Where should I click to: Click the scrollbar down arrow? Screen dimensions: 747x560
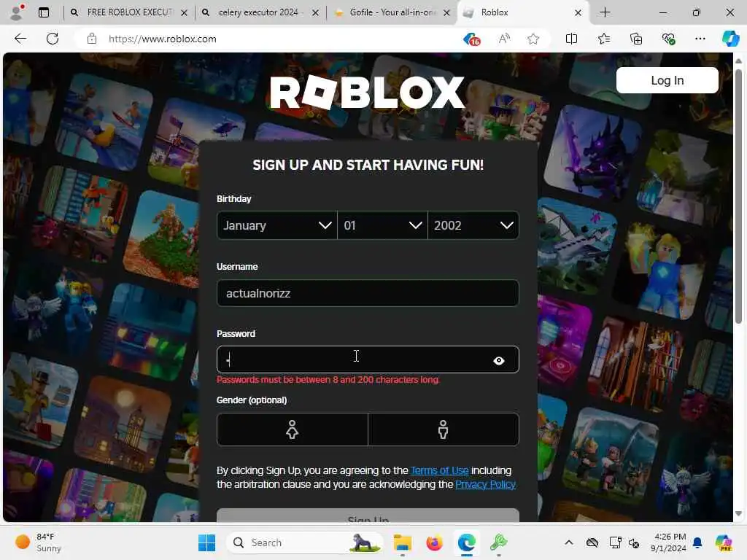pos(738,514)
